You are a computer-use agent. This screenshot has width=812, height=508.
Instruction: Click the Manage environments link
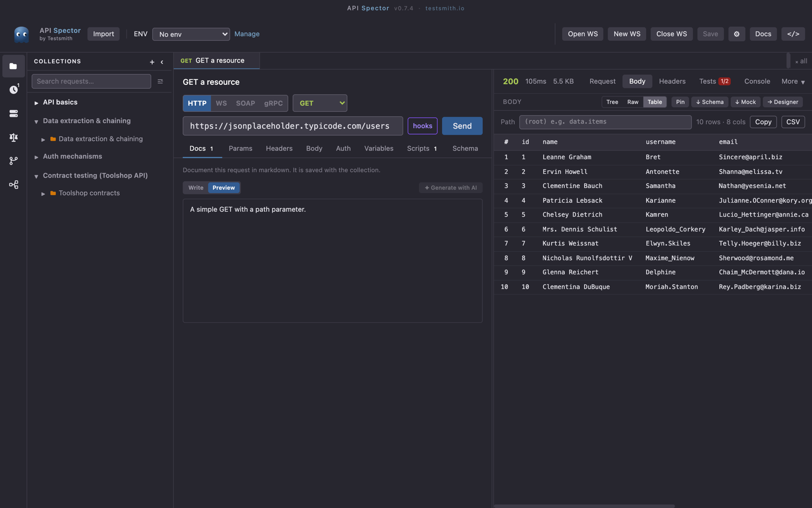click(x=247, y=34)
